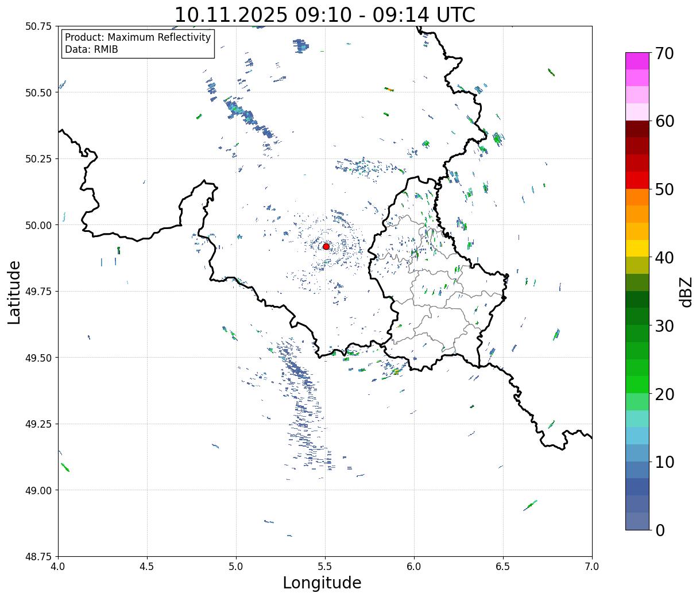The image size is (700, 597).
Task: Click the bright yellow colorbar segment above 40
Action: pos(637,249)
